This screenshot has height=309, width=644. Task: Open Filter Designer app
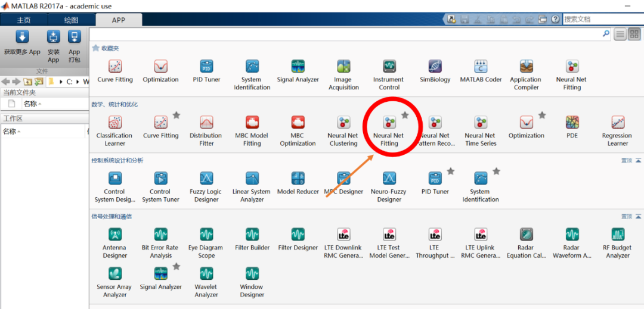298,239
